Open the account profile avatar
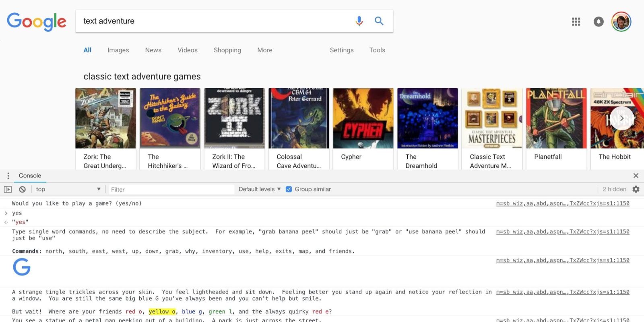Screen dimensions: 644x322 coord(621,22)
